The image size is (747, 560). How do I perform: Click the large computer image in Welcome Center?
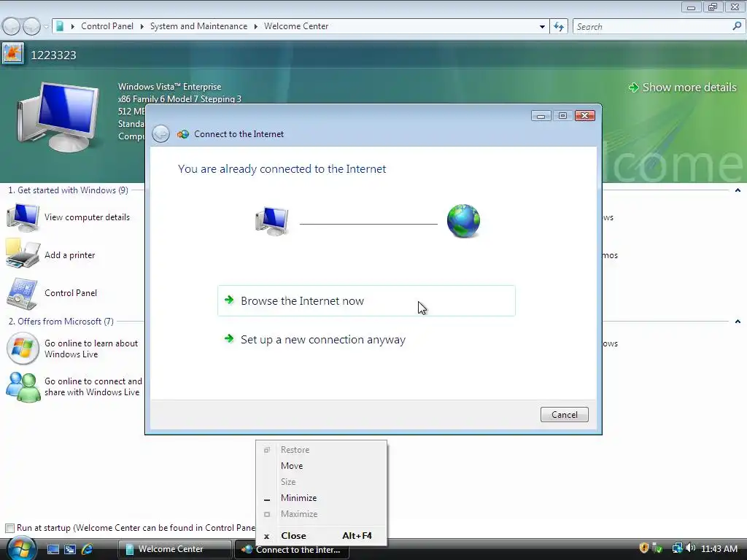(x=58, y=117)
